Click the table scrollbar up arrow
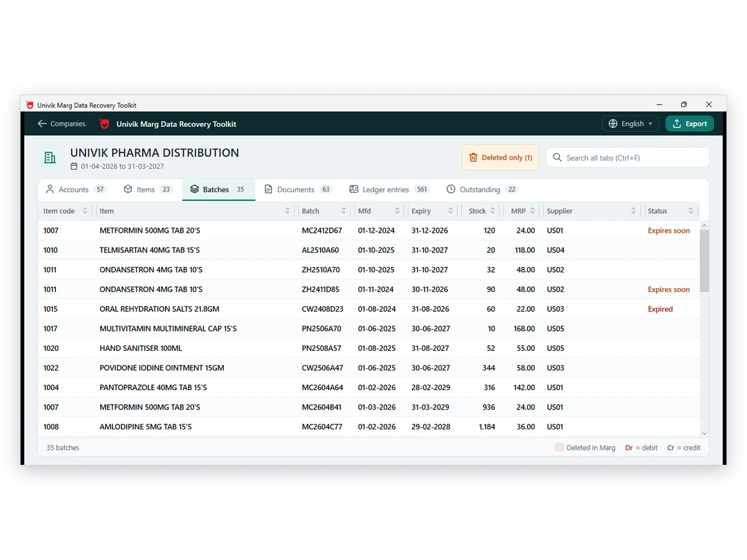747x560 pixels. (704, 225)
